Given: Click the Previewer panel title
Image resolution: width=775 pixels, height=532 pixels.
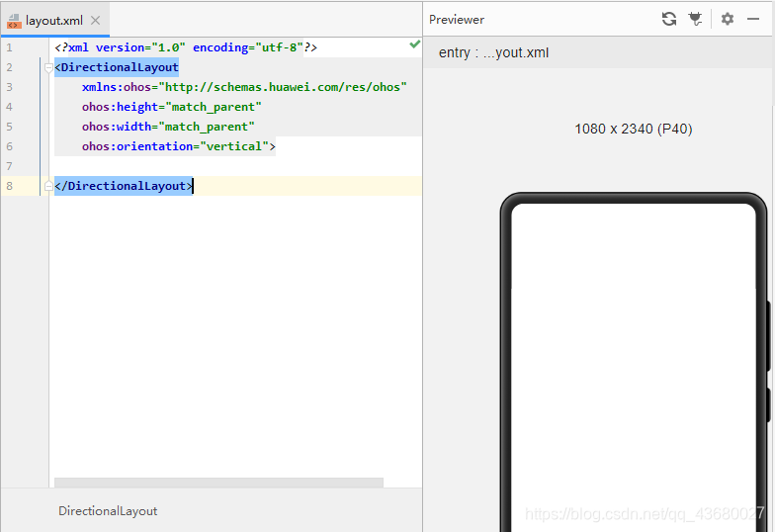Looking at the screenshot, I should (457, 20).
